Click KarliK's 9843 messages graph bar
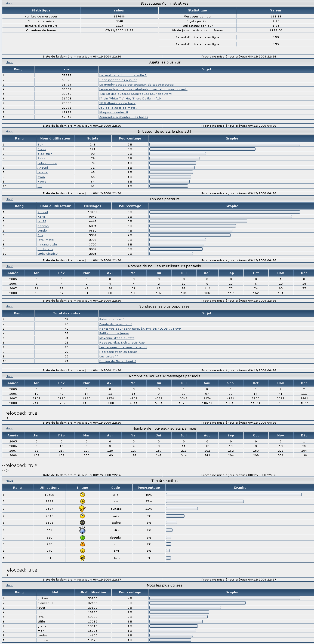314x644 pixels. pos(221,217)
